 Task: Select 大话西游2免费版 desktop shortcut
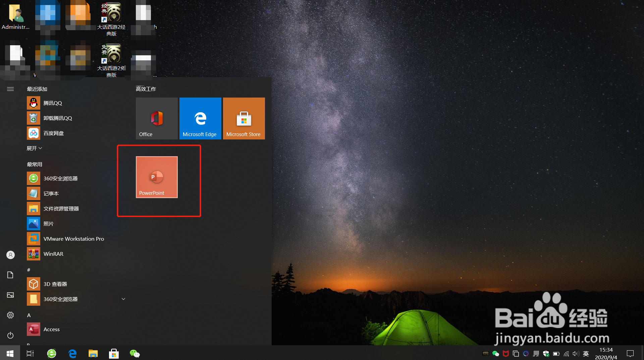(x=111, y=60)
